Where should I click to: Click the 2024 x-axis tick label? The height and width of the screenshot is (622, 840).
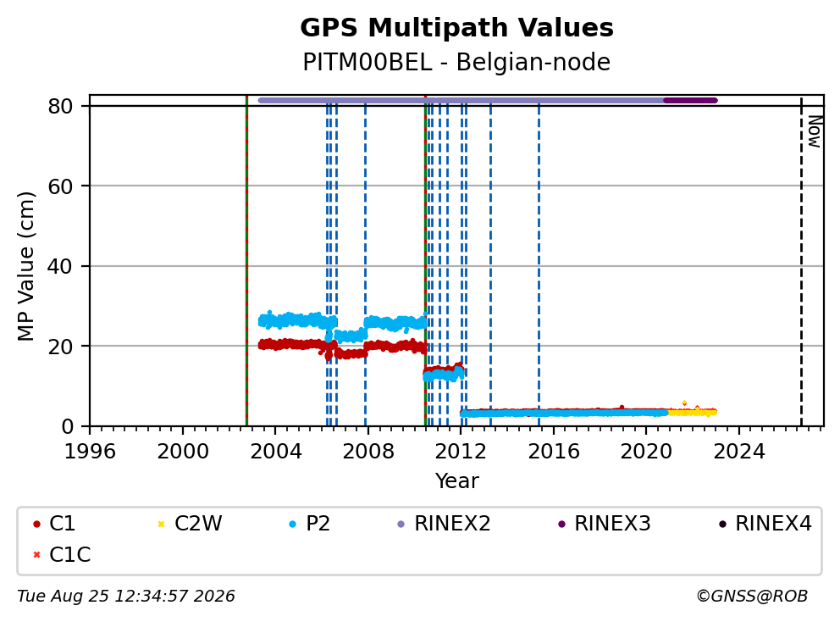point(738,452)
